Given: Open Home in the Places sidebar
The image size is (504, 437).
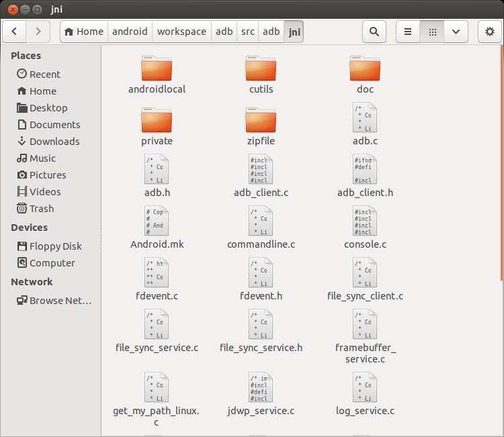Looking at the screenshot, I should [37, 91].
